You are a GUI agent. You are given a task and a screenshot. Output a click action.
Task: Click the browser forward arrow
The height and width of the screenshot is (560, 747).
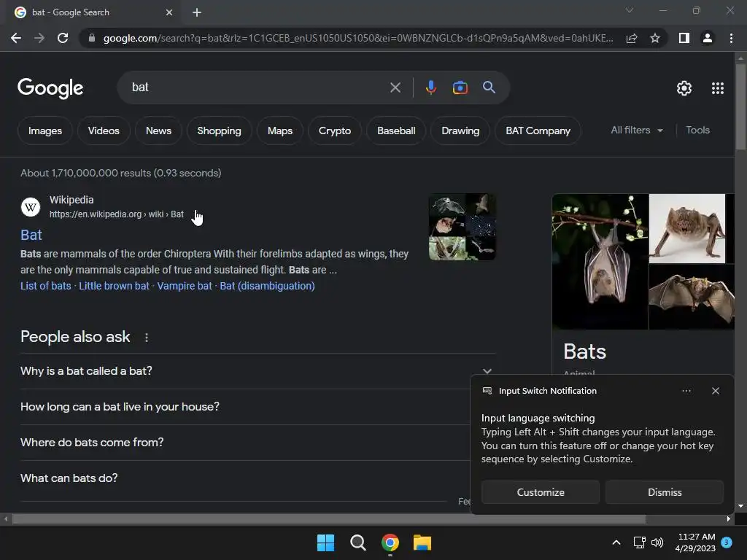pos(39,38)
